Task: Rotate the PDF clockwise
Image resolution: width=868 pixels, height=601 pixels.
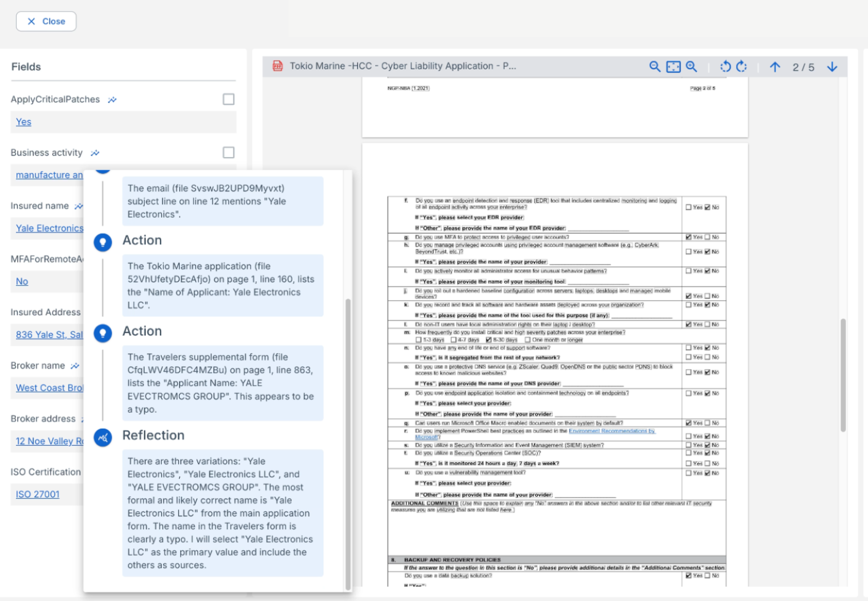Action: click(x=742, y=67)
